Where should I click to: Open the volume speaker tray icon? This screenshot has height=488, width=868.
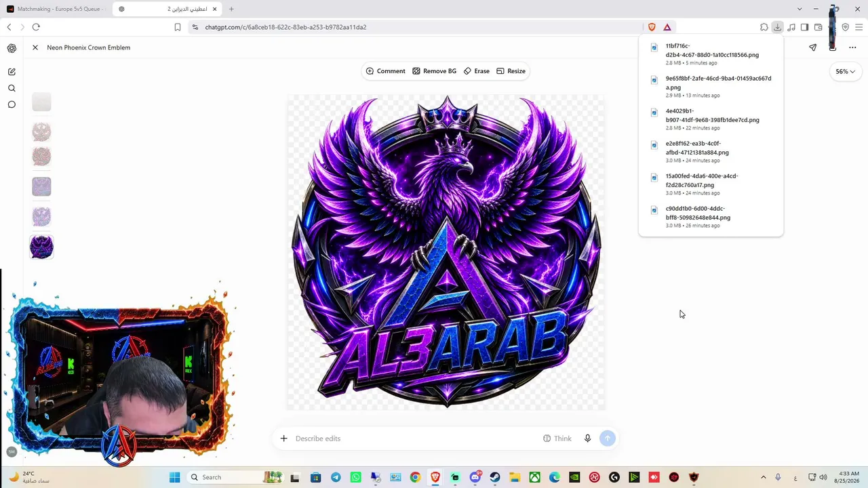(x=823, y=477)
